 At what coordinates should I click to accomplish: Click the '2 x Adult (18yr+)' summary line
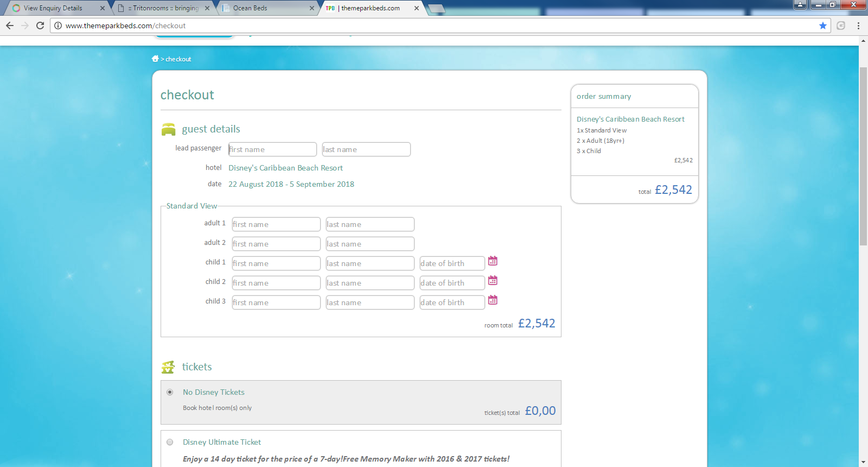point(601,141)
